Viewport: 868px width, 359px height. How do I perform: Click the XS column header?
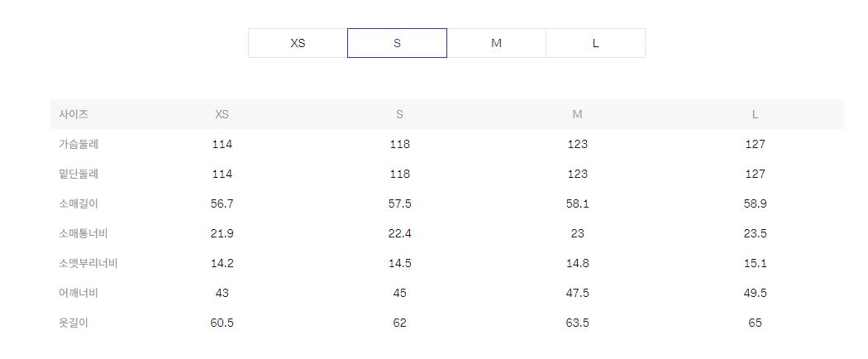(222, 114)
